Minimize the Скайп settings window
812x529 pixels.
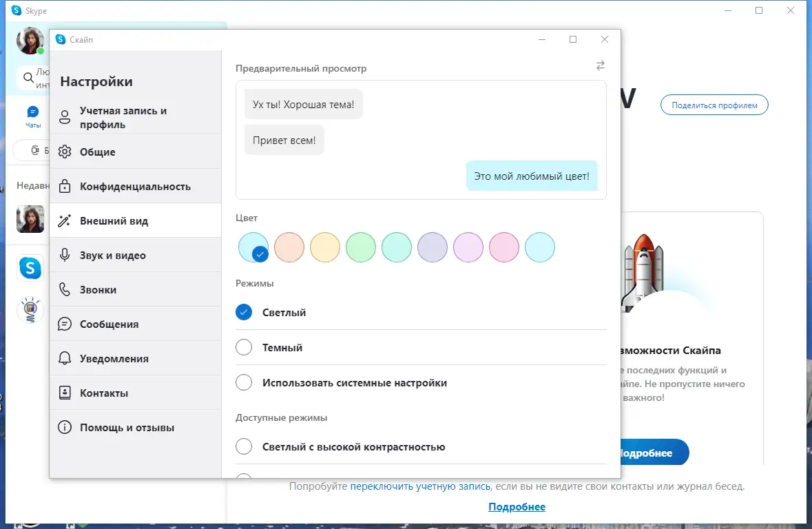[542, 39]
